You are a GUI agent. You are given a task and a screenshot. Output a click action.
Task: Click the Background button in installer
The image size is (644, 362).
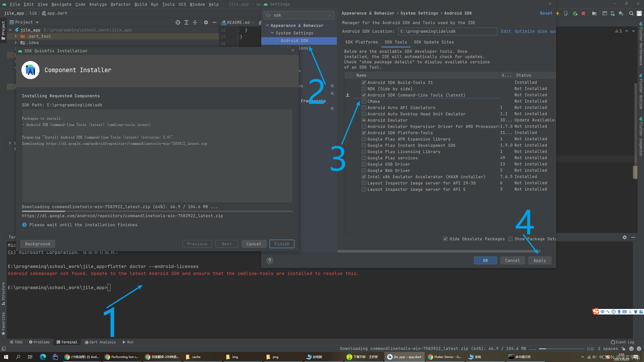coord(37,244)
